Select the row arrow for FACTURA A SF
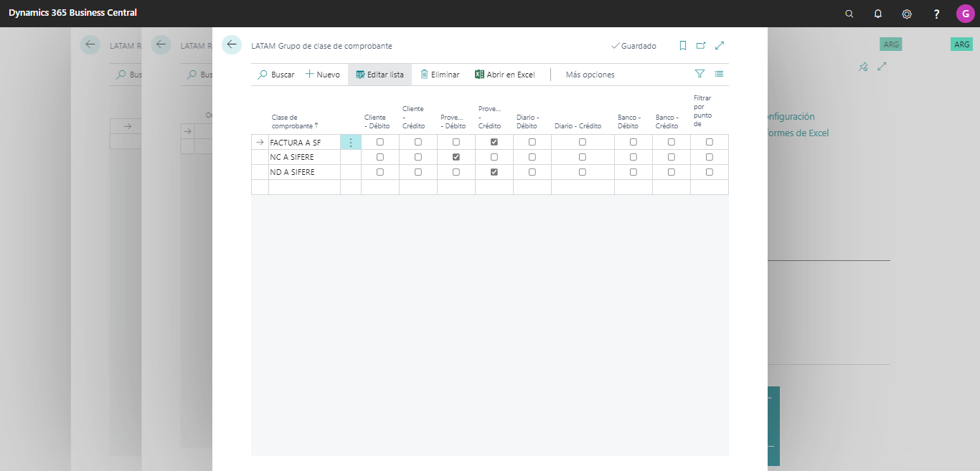This screenshot has height=471, width=980. [x=260, y=142]
